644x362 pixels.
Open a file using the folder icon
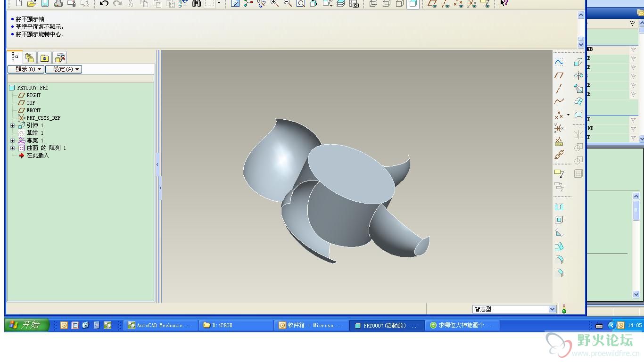click(x=32, y=3)
